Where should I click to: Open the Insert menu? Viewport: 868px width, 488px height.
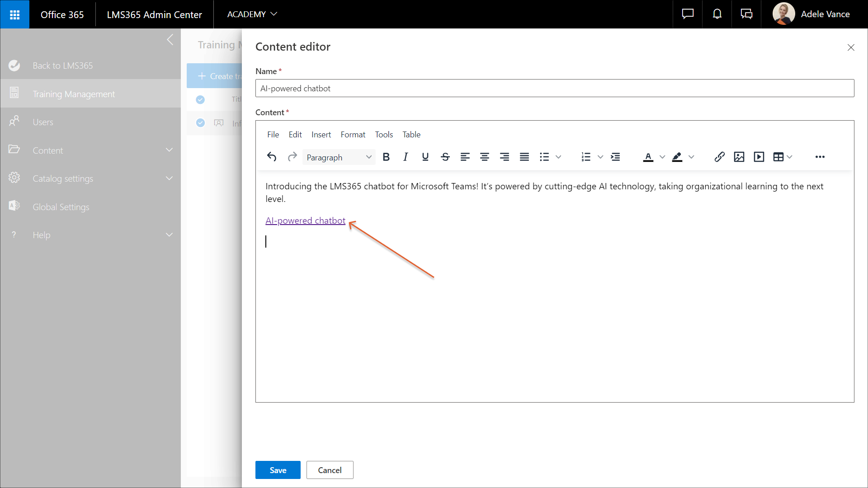tap(321, 135)
